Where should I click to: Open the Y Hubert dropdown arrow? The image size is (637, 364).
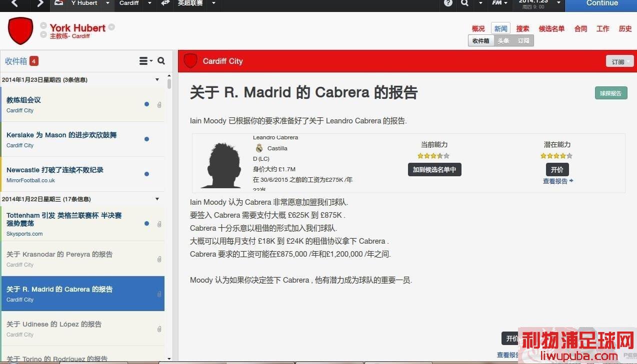(107, 3)
